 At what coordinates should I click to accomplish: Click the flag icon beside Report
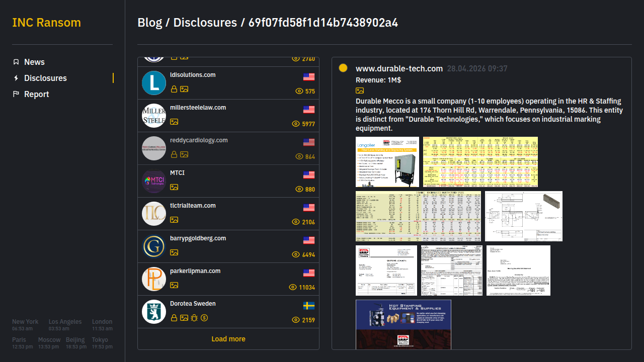[16, 94]
